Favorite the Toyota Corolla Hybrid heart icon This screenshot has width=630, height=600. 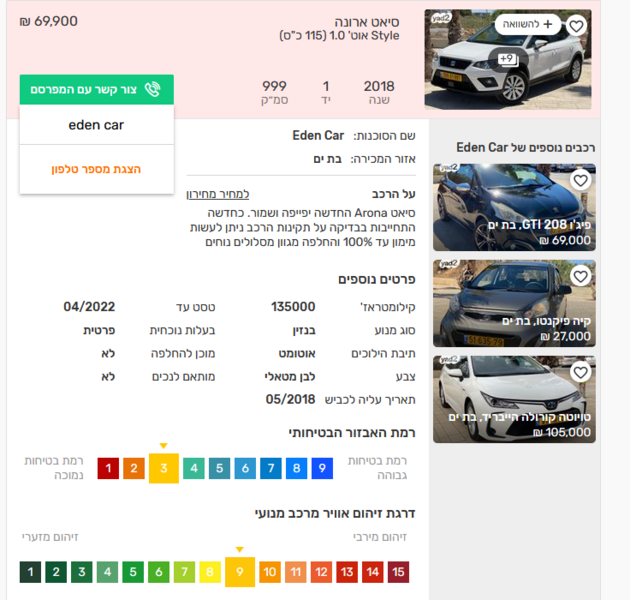point(580,373)
